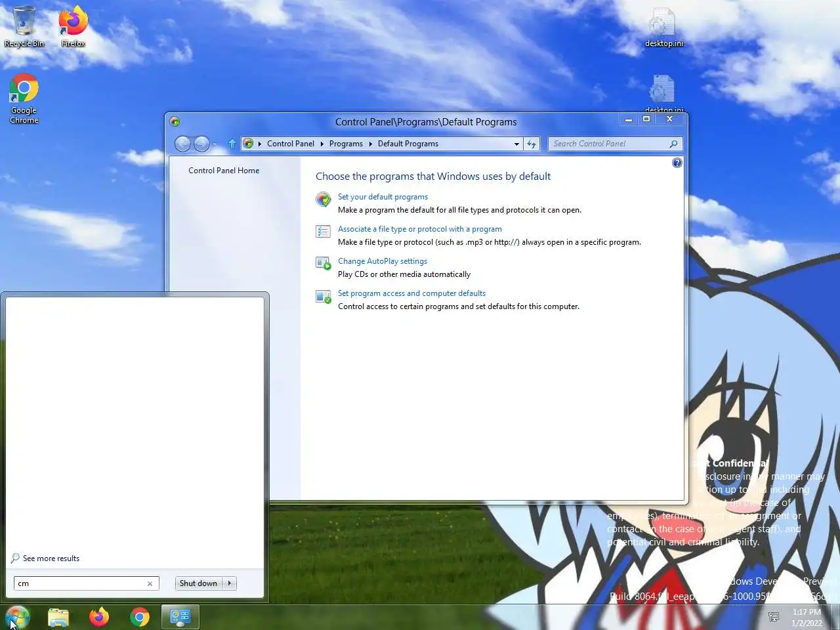Click the system tray notification icon
The height and width of the screenshot is (630, 840).
click(x=774, y=617)
